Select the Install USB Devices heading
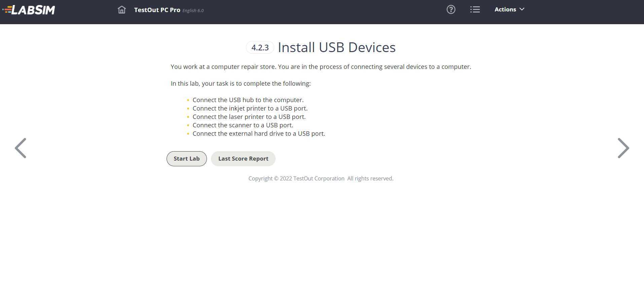The height and width of the screenshot is (297, 644). 336,47
